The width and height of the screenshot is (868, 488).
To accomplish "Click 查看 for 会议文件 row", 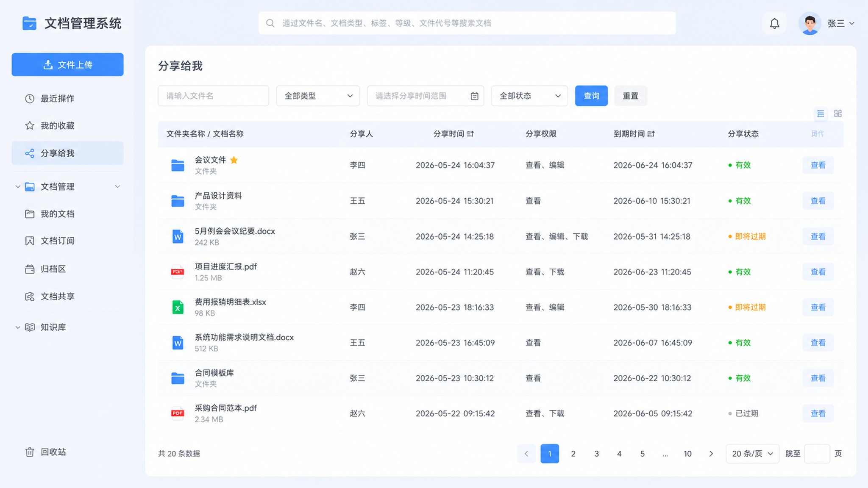I will coord(818,165).
